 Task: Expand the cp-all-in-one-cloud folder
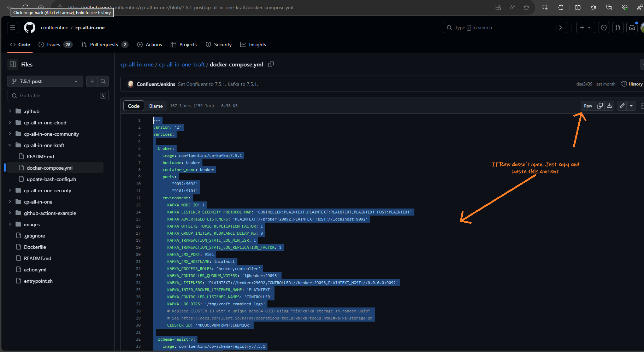(10, 123)
